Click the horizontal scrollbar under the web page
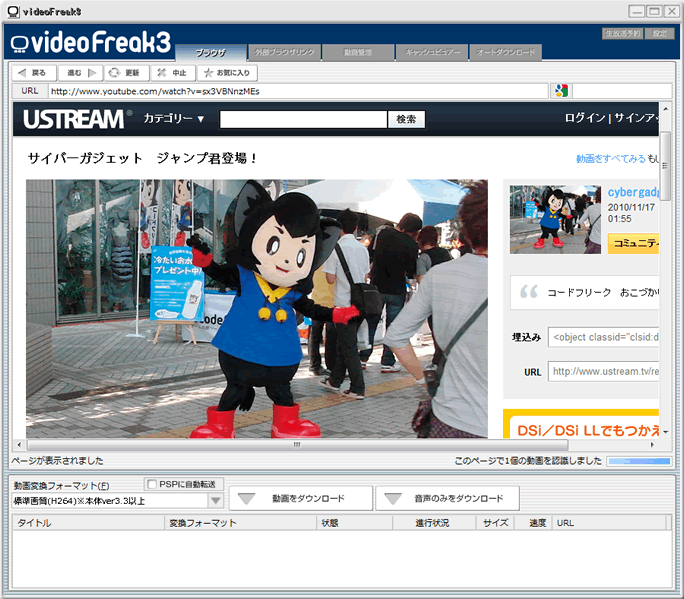684x599 pixels. 296,444
